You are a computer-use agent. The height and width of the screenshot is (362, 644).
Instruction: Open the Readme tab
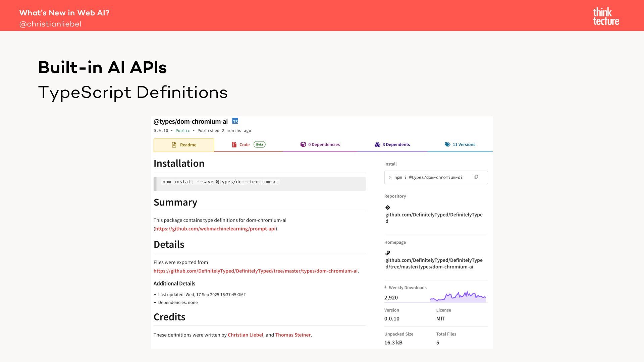(x=184, y=145)
